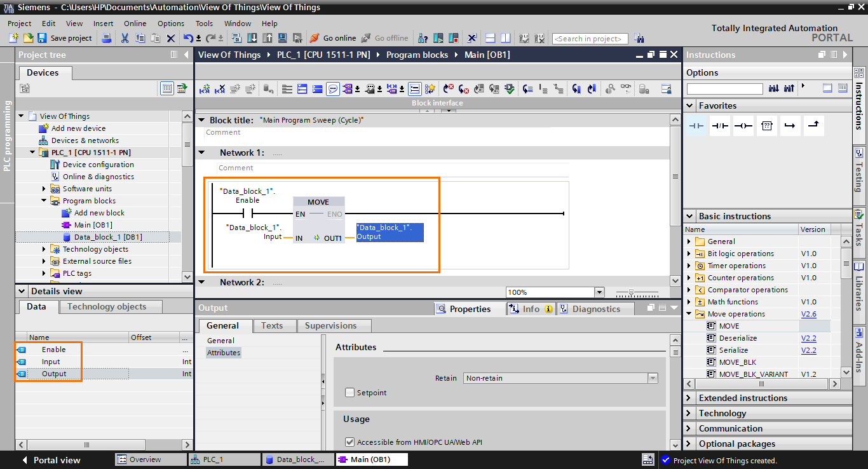The image size is (868, 469).
Task: Split editor space vertically
Action: (505, 38)
